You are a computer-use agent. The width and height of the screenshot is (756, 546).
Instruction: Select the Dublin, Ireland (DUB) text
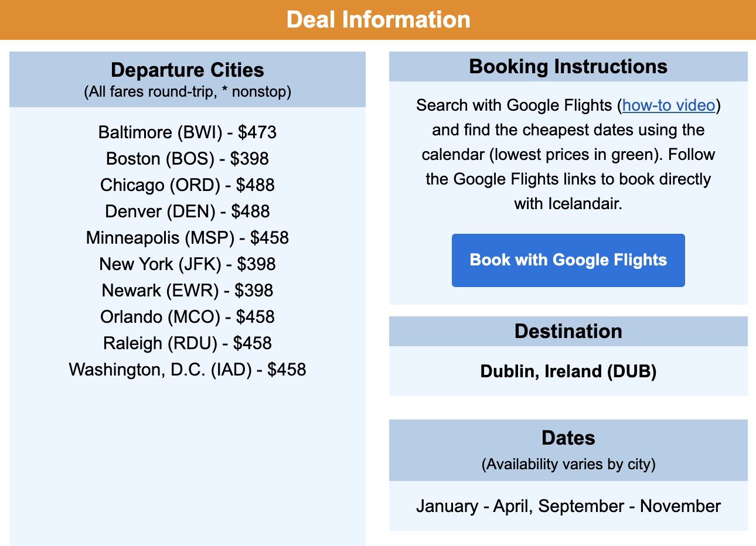coord(568,371)
